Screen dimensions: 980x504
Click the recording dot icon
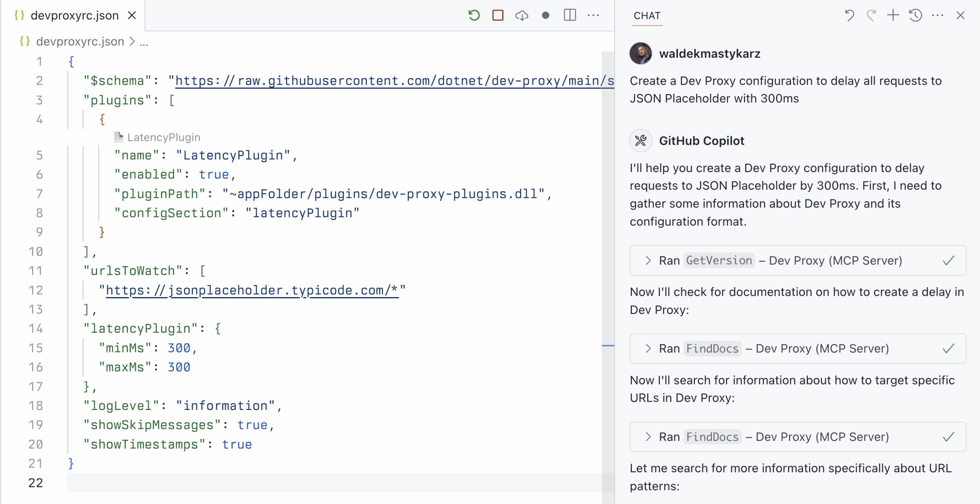click(545, 15)
